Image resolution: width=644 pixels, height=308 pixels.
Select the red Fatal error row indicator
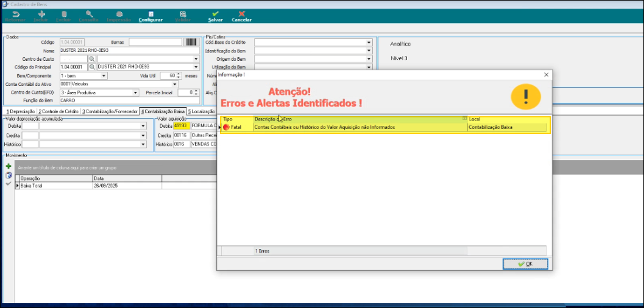226,128
